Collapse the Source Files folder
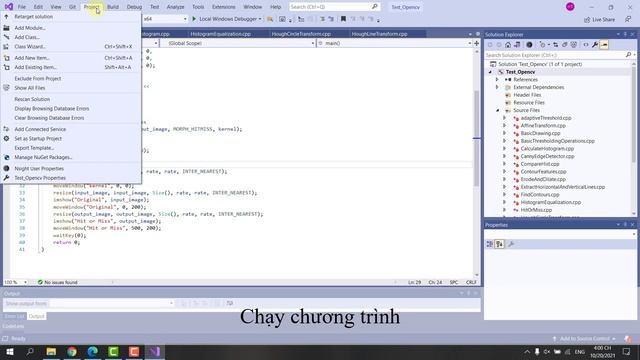The width and height of the screenshot is (640, 360). [x=498, y=110]
